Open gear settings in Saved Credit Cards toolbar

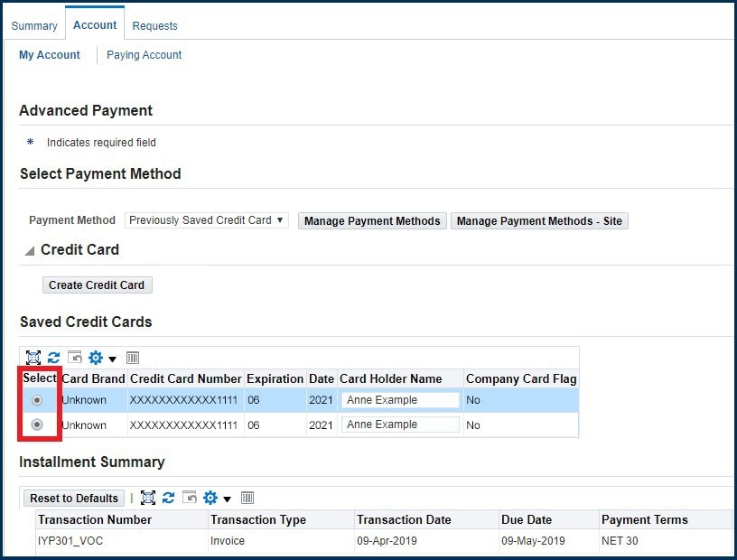96,358
